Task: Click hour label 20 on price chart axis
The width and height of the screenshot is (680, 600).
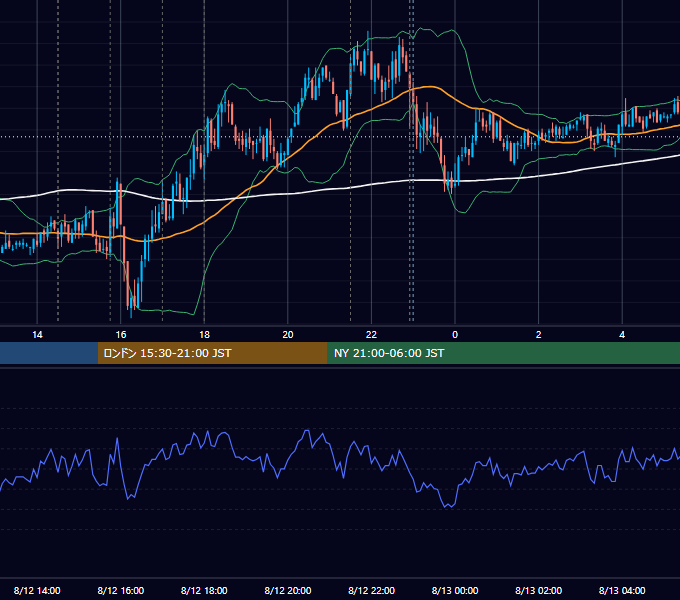Action: tap(288, 335)
